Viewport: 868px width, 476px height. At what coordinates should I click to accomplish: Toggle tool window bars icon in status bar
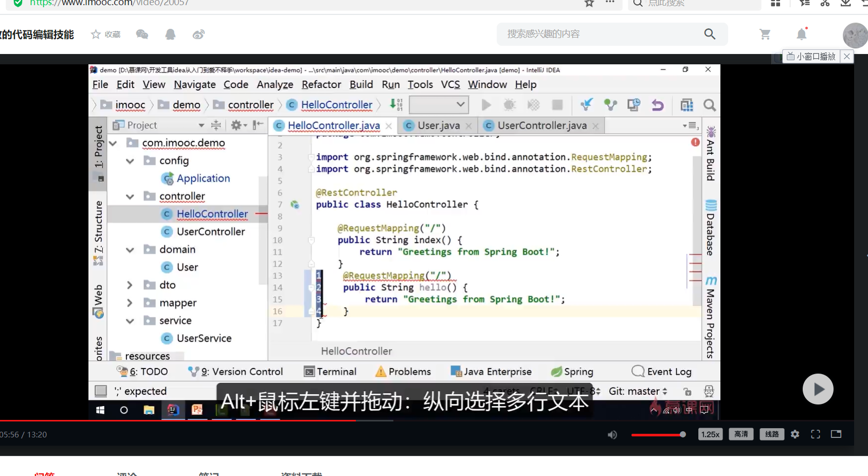101,391
